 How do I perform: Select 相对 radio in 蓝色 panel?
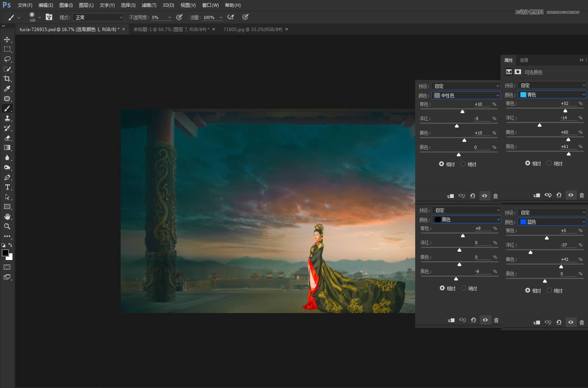(x=527, y=290)
